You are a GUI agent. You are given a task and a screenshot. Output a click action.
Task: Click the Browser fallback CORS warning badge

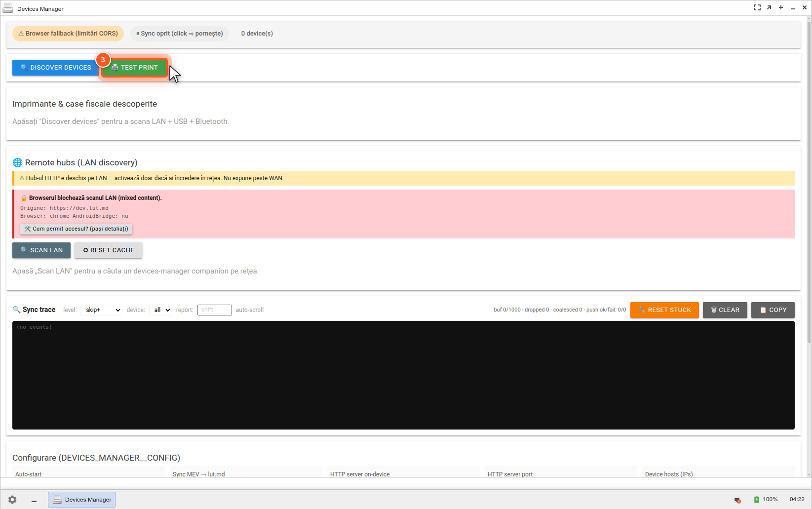click(x=68, y=34)
